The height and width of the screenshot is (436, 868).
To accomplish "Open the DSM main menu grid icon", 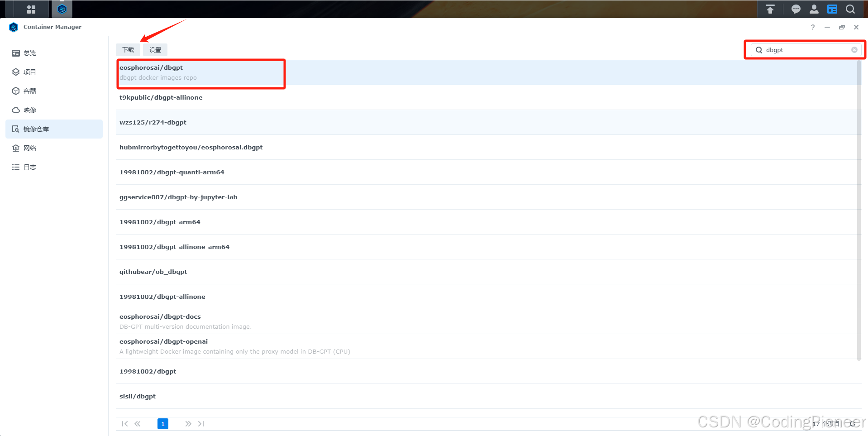I will point(31,9).
